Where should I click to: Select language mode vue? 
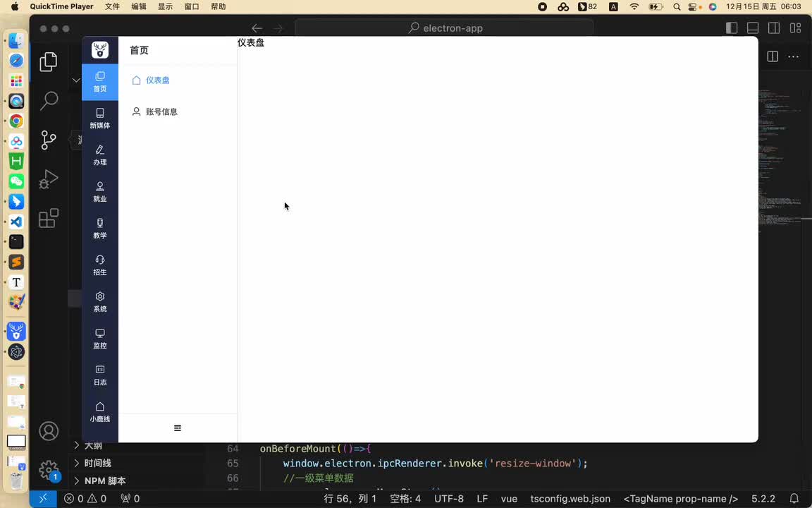tap(509, 499)
